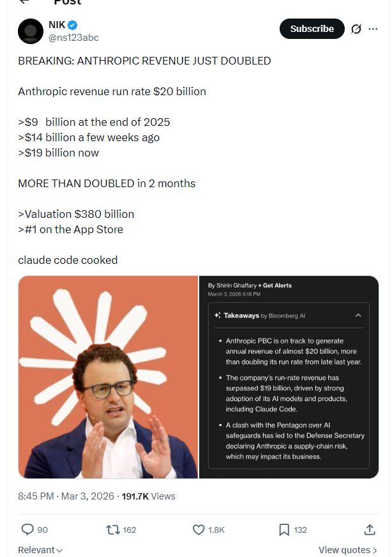
Task: Click the NIK display name
Action: pos(56,25)
